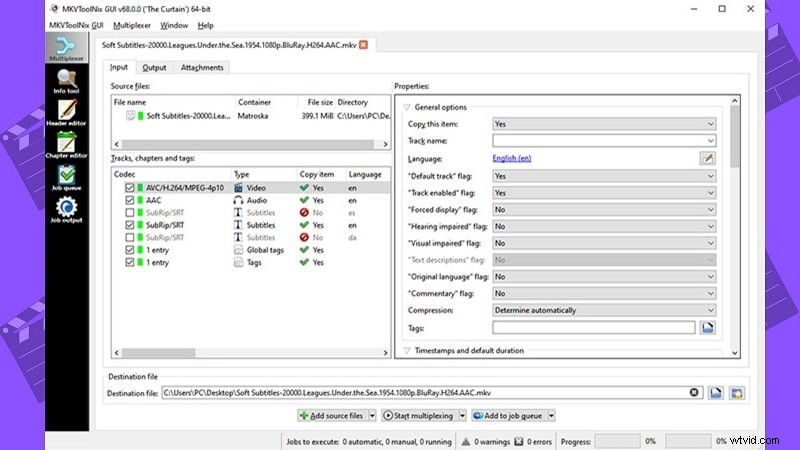Click the edit language pencil icon
This screenshot has width=800, height=450.
point(708,158)
